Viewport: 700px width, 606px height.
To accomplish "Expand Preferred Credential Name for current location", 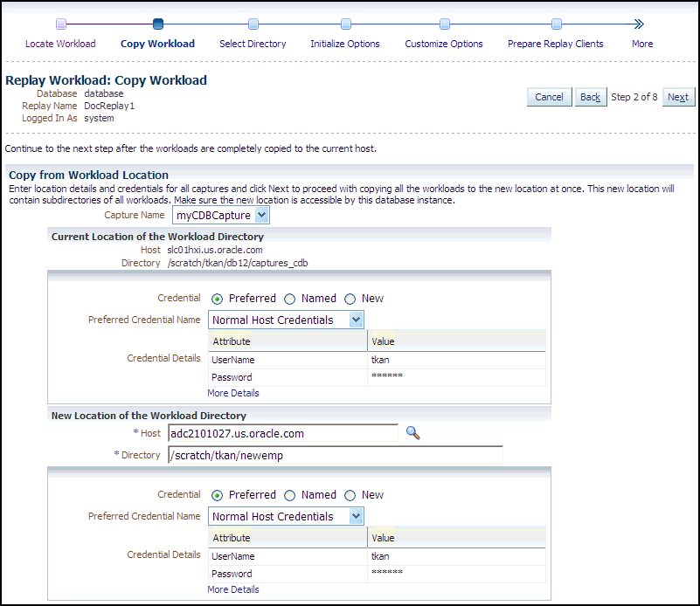I will tap(355, 320).
